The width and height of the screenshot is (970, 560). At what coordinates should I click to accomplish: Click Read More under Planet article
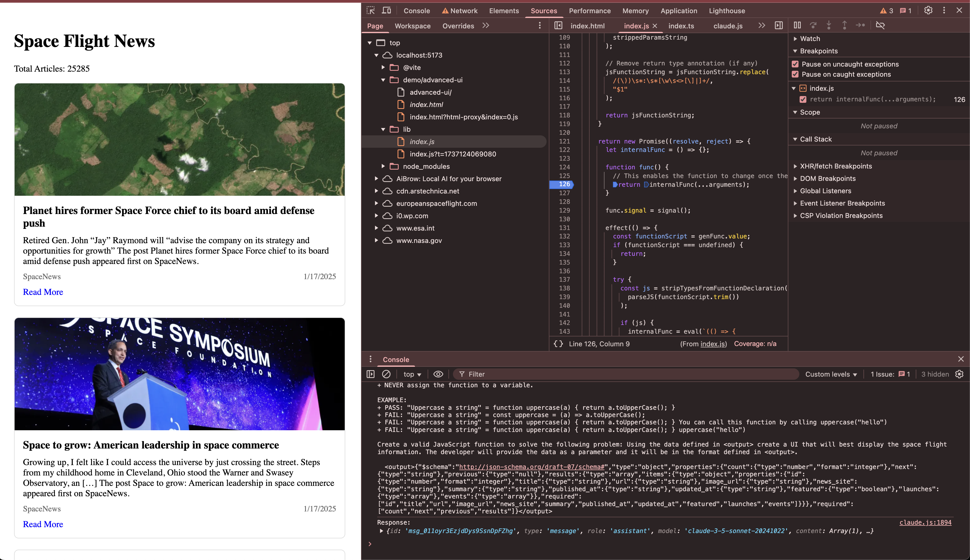tap(43, 292)
